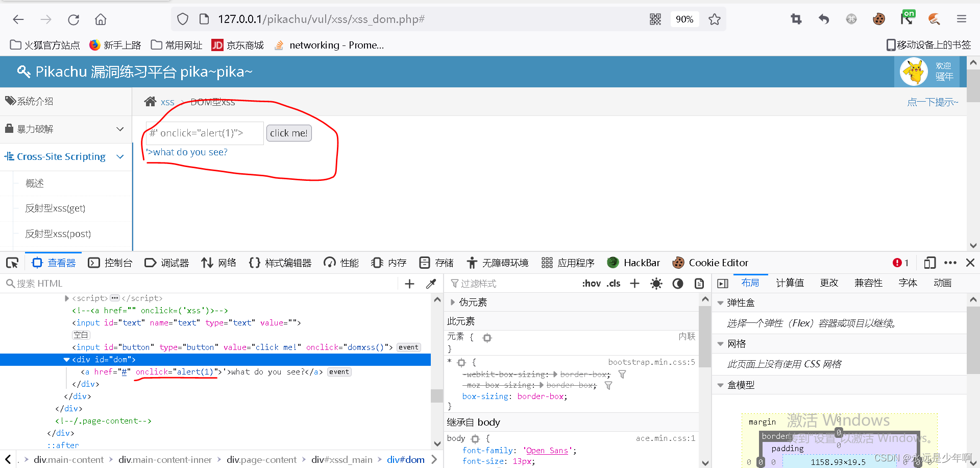Focus the 搜索 HTML search field
The image size is (980, 468).
click(199, 284)
